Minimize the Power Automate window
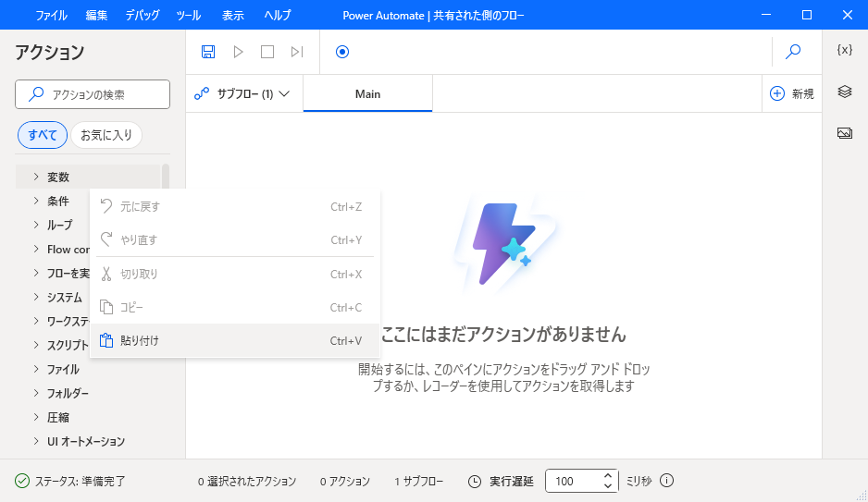 click(766, 15)
